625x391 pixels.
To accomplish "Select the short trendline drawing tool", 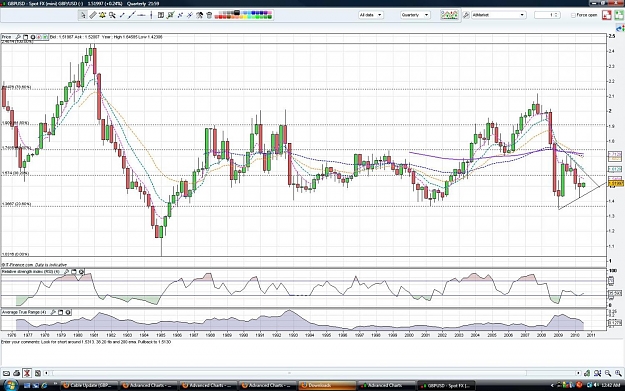I will tap(122, 15).
